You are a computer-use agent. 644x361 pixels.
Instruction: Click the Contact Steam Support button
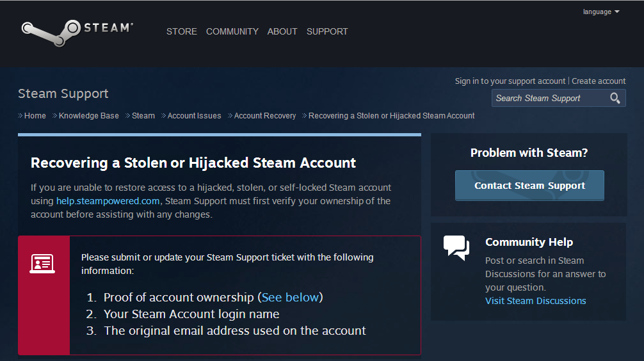(529, 186)
